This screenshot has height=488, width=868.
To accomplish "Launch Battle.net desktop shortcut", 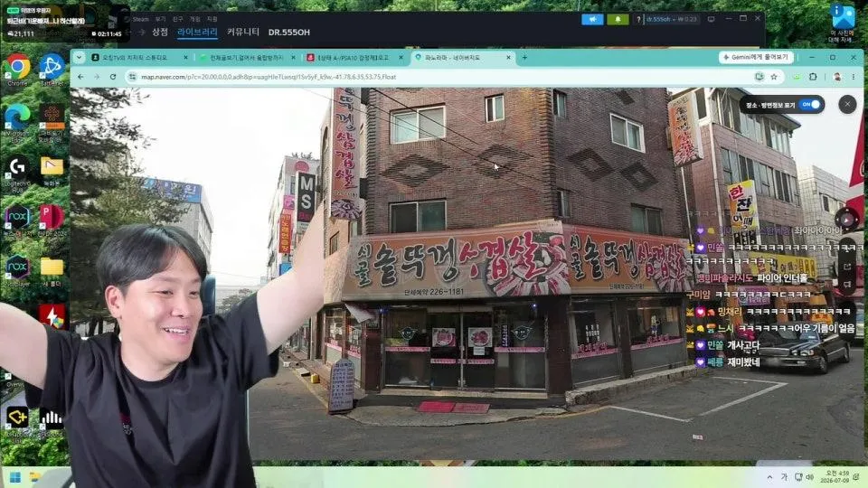I will click(52, 70).
